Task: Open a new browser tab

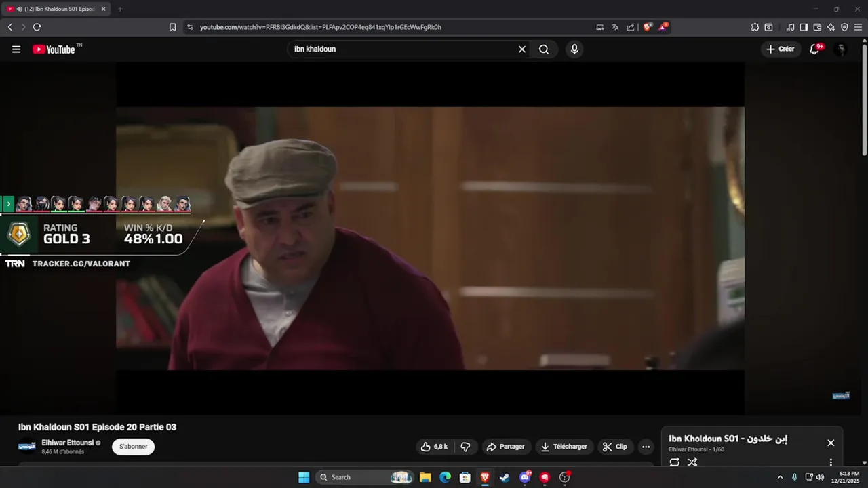Action: click(x=120, y=9)
